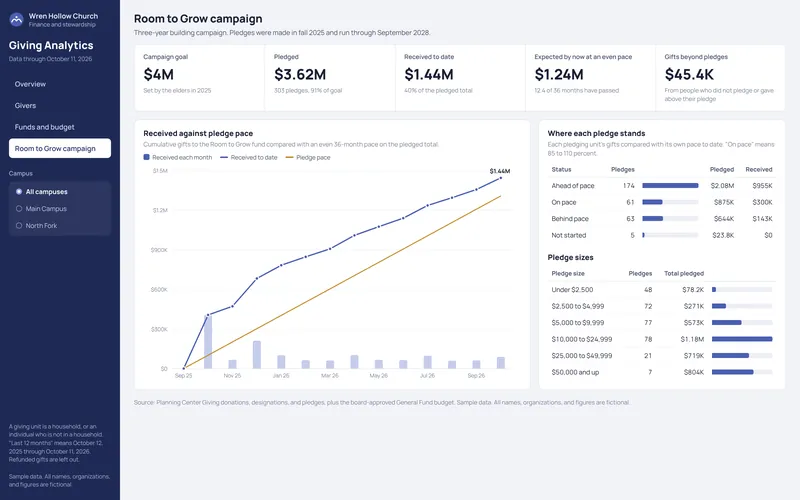
Task: Click the $50,000 and up row
Action: 662,372
